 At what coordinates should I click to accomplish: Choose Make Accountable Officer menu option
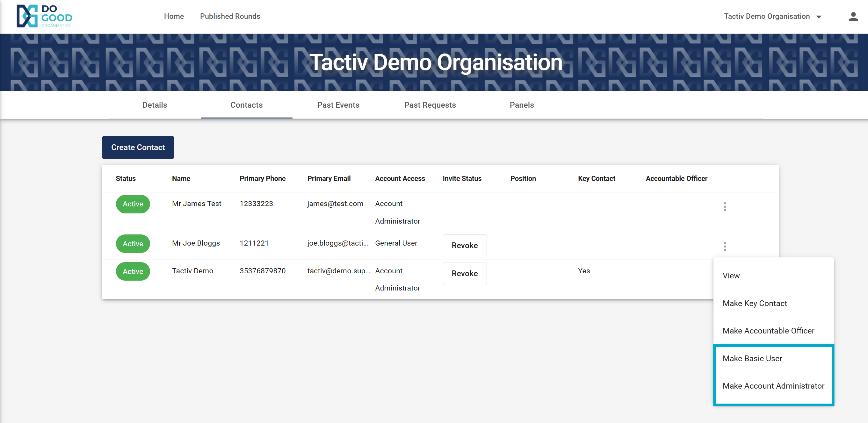pyautogui.click(x=768, y=331)
